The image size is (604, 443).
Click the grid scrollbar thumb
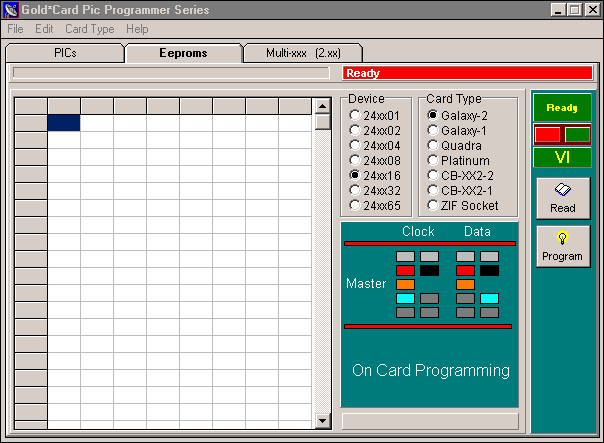point(323,122)
